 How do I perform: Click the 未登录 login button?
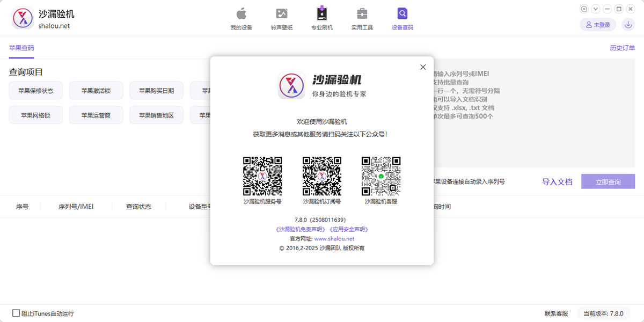[x=598, y=25]
